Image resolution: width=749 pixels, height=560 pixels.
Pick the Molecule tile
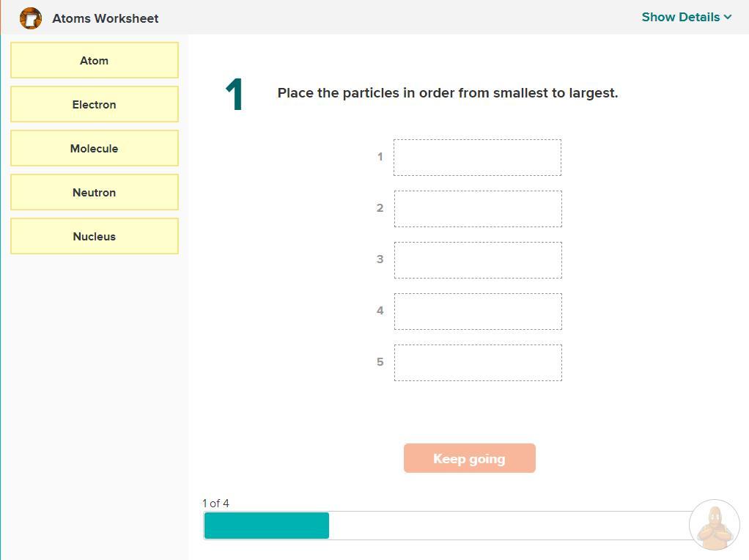coord(95,148)
